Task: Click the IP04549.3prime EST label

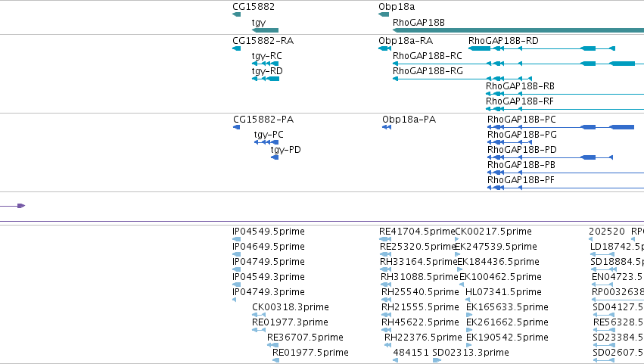Action: click(x=269, y=277)
